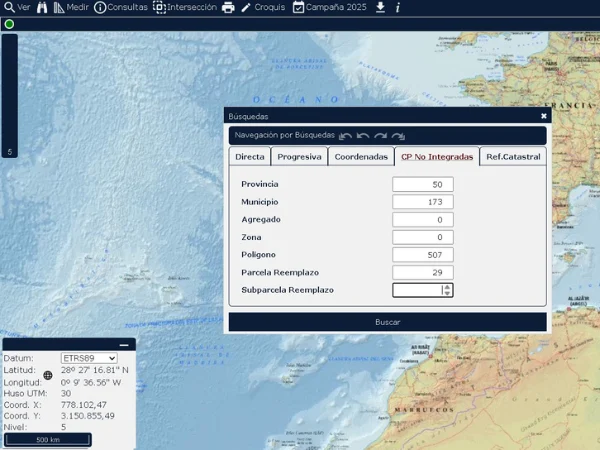This screenshot has width=600, height=450.
Task: Click the italic i information icon
Action: (397, 7)
